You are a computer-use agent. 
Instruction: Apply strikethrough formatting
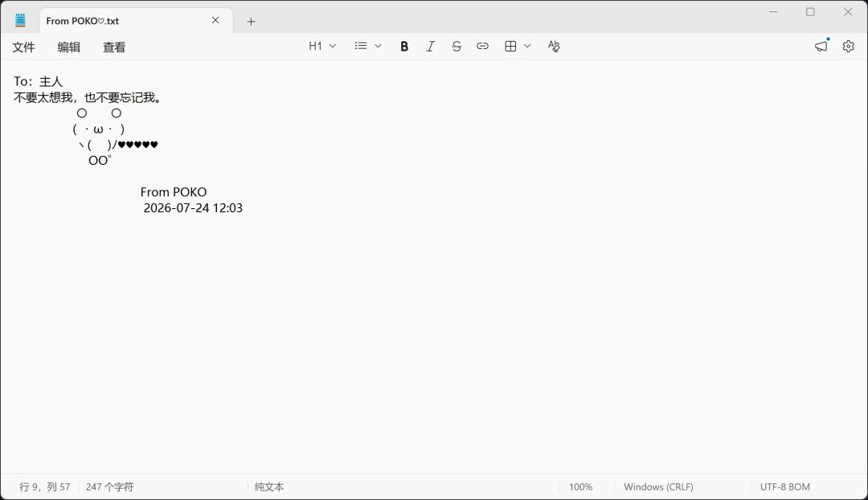click(x=457, y=47)
